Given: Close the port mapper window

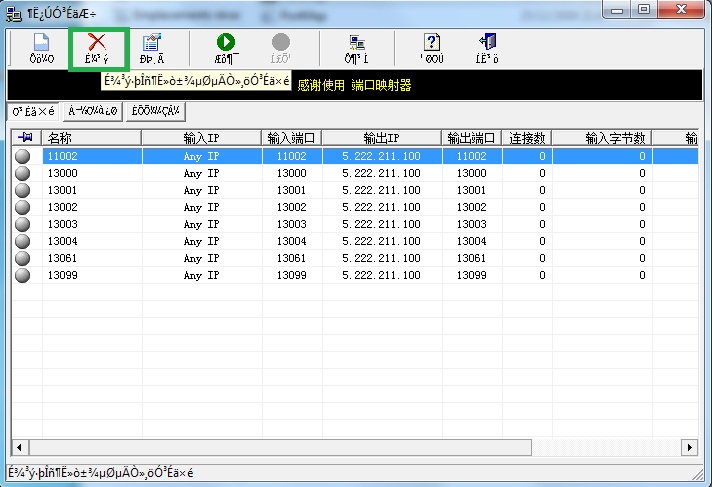Looking at the screenshot, I should pyautogui.click(x=681, y=10).
